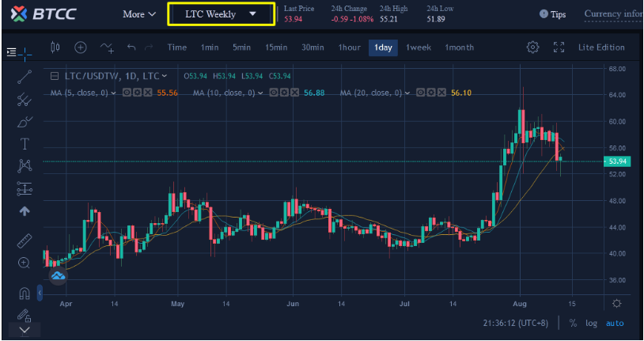The height and width of the screenshot is (341, 644).
Task: Select the trend line tool
Action: click(25, 77)
